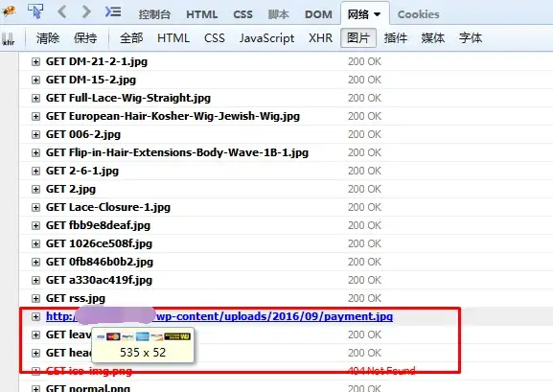Click the XHR break icon in toolbar
The image size is (553, 392).
[x=9, y=38]
